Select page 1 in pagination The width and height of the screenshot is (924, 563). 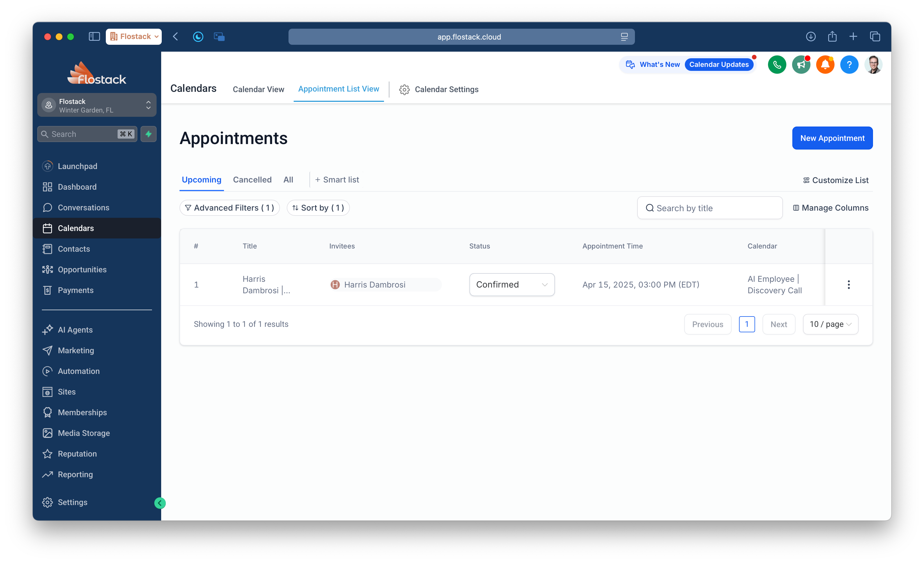pos(746,324)
